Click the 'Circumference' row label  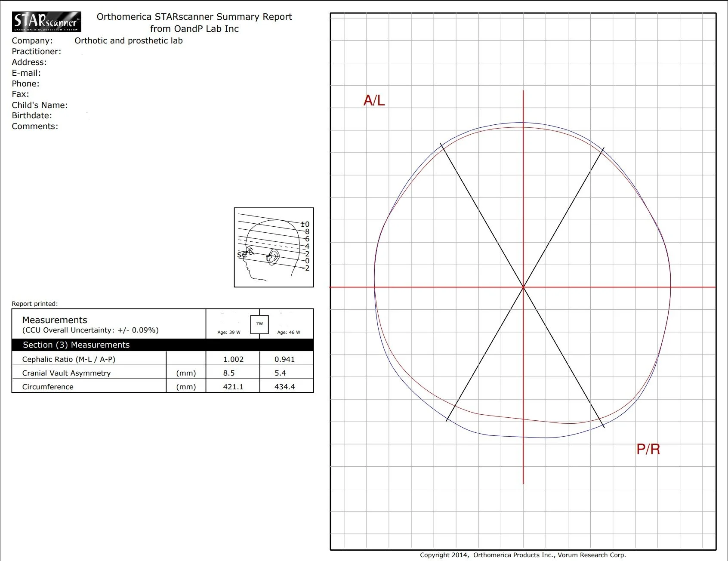click(48, 387)
